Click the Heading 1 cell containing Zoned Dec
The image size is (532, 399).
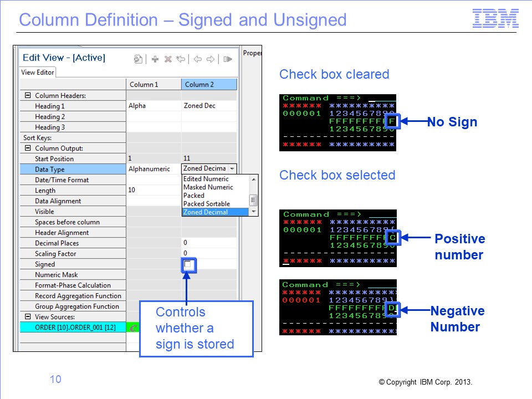point(209,106)
